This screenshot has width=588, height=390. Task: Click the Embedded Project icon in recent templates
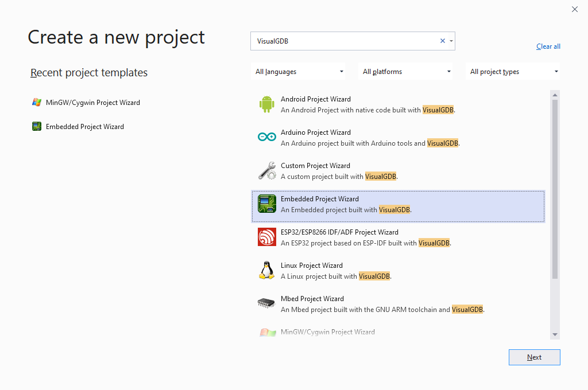point(36,126)
